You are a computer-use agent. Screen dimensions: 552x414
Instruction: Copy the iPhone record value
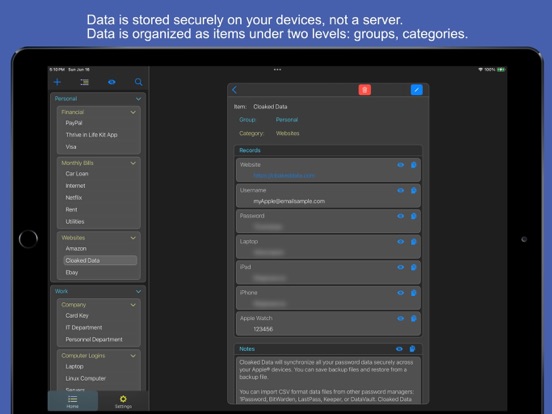[414, 293]
